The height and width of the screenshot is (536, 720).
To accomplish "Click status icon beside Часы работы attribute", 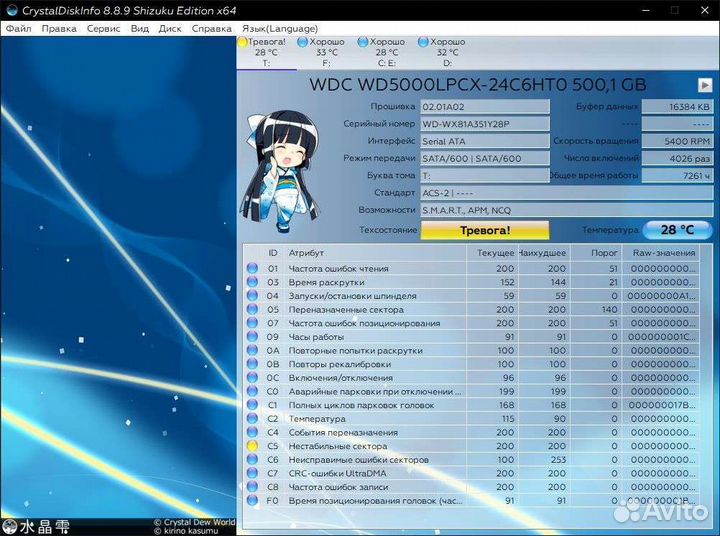I will [252, 337].
